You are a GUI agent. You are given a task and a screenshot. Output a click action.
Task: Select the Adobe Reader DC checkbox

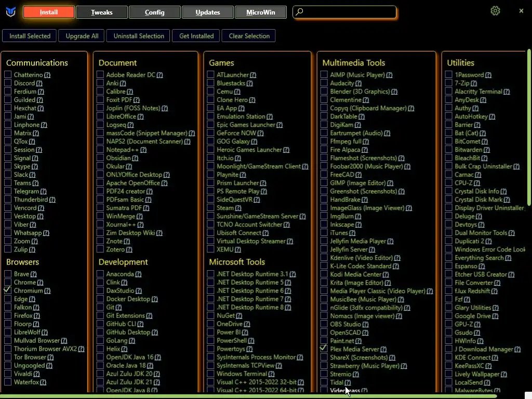(100, 75)
